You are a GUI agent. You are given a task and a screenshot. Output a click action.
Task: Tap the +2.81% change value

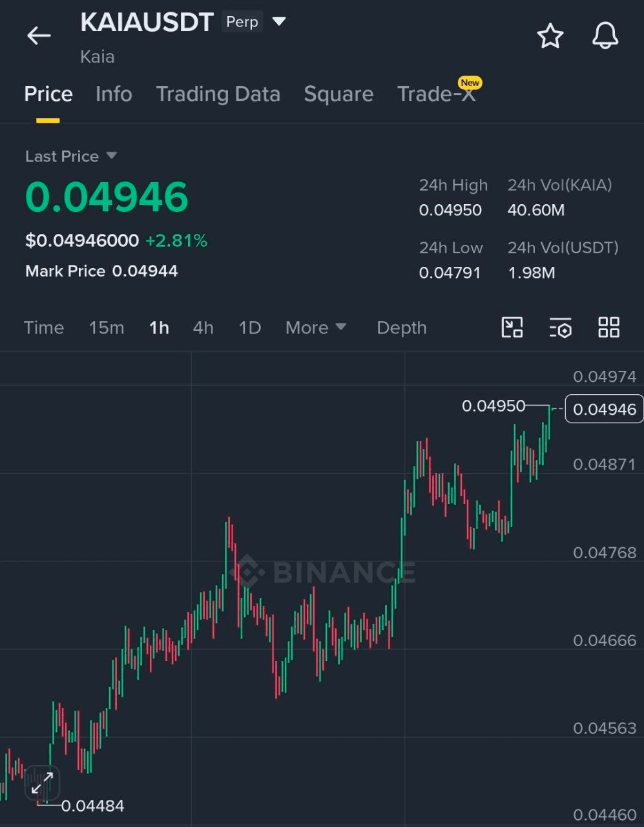pos(176,241)
